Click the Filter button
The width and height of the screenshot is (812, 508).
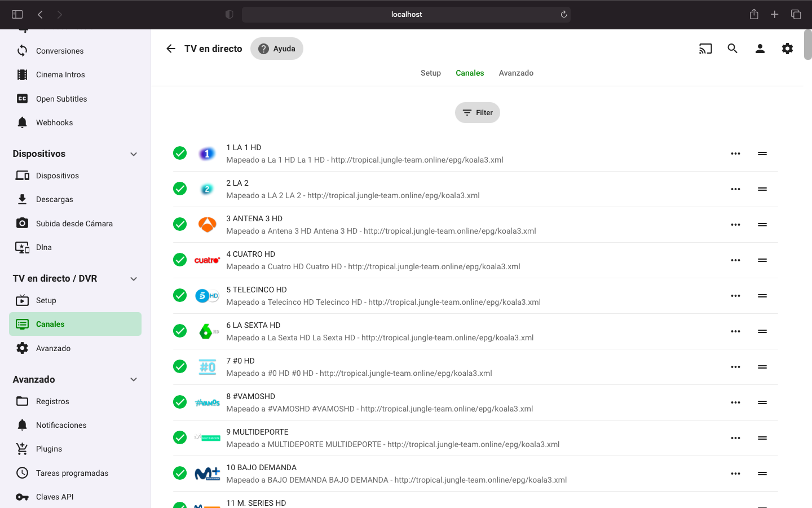tap(478, 112)
